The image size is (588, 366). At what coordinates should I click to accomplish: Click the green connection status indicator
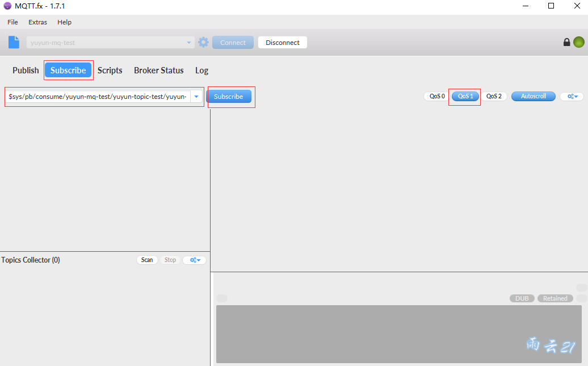click(x=578, y=42)
